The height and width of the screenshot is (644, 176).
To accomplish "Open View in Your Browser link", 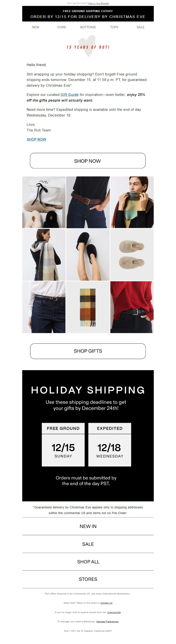I will point(99,3).
